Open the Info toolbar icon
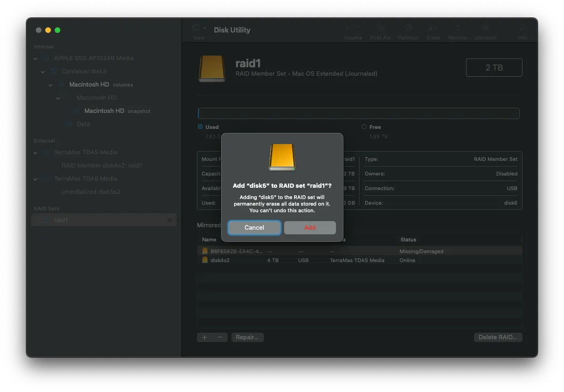The width and height of the screenshot is (564, 392). pos(523,28)
